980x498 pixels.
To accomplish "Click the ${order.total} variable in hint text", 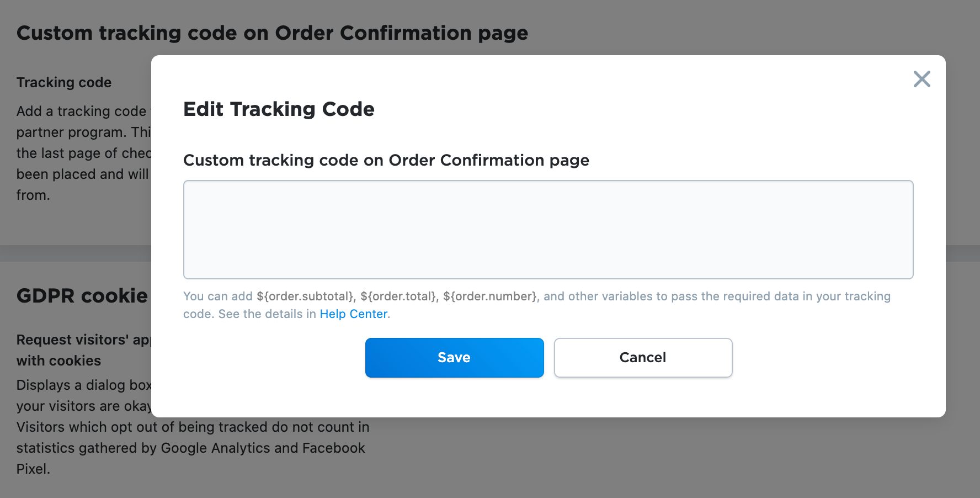I will pyautogui.click(x=399, y=296).
